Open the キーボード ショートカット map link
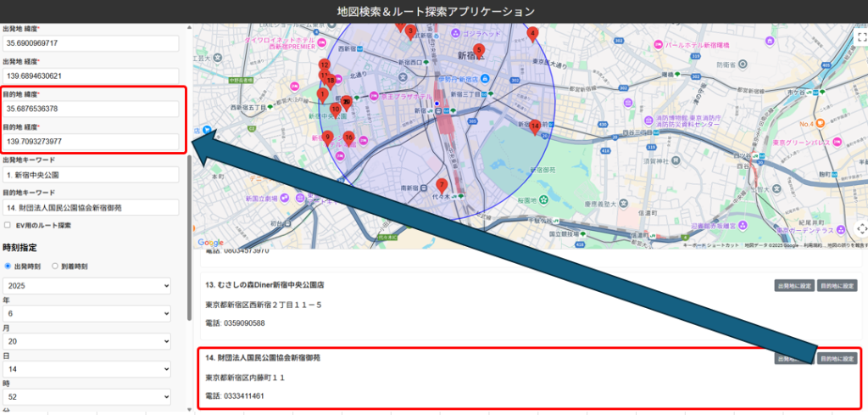The image size is (868, 415). [711, 245]
